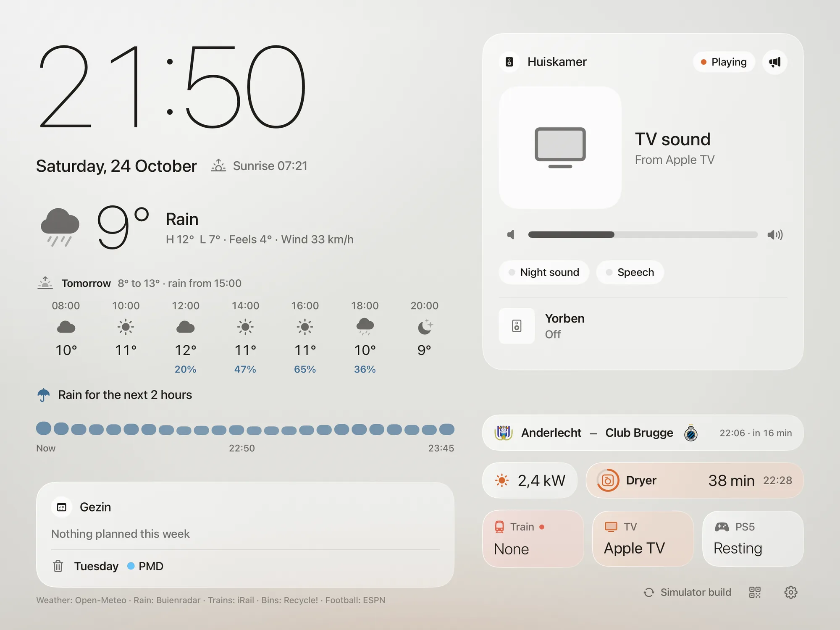Open the QR code icon
840x630 pixels.
point(755,592)
